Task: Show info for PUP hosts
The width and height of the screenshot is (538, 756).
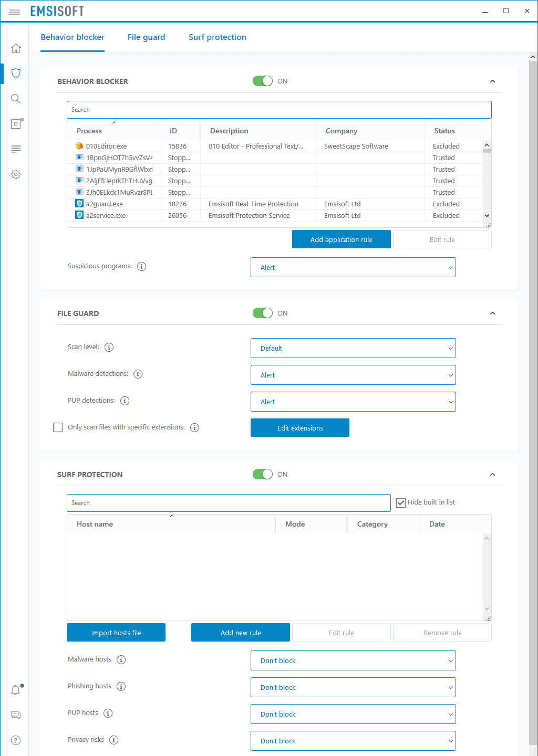Action: click(108, 713)
